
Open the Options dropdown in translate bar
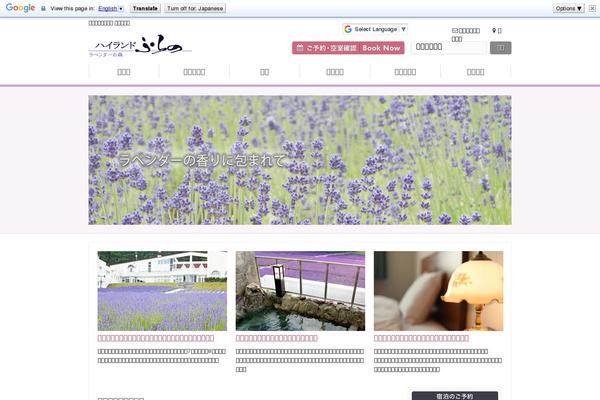(569, 8)
